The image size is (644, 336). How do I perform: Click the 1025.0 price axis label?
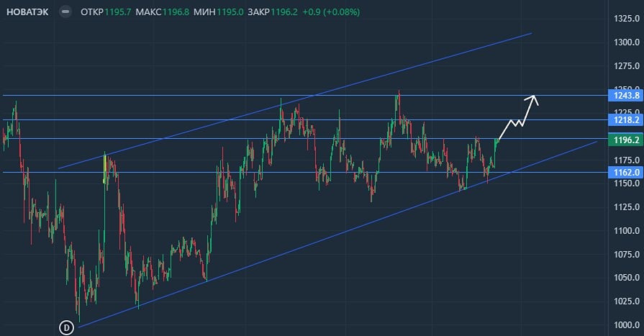click(x=626, y=301)
